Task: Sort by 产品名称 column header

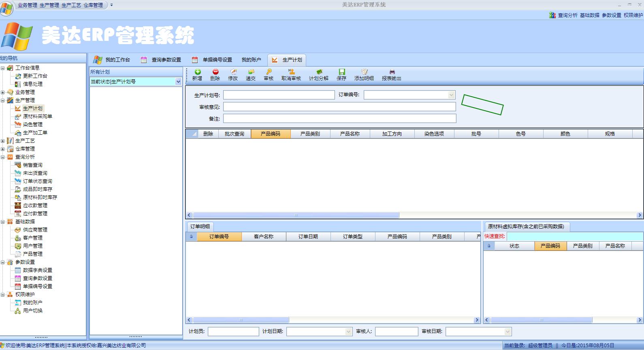Action: click(350, 134)
